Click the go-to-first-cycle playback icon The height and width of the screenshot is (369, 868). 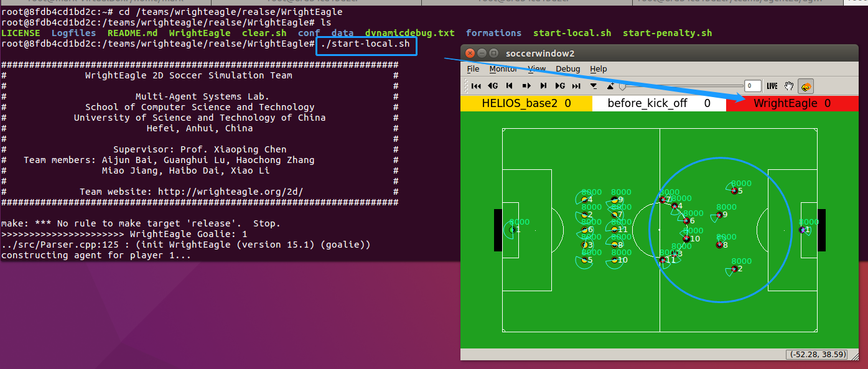point(477,86)
